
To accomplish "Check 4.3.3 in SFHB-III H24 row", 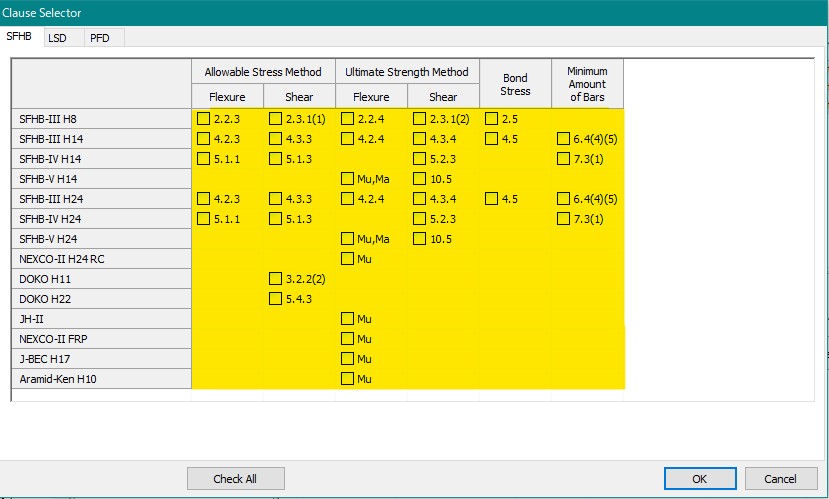I will point(275,199).
